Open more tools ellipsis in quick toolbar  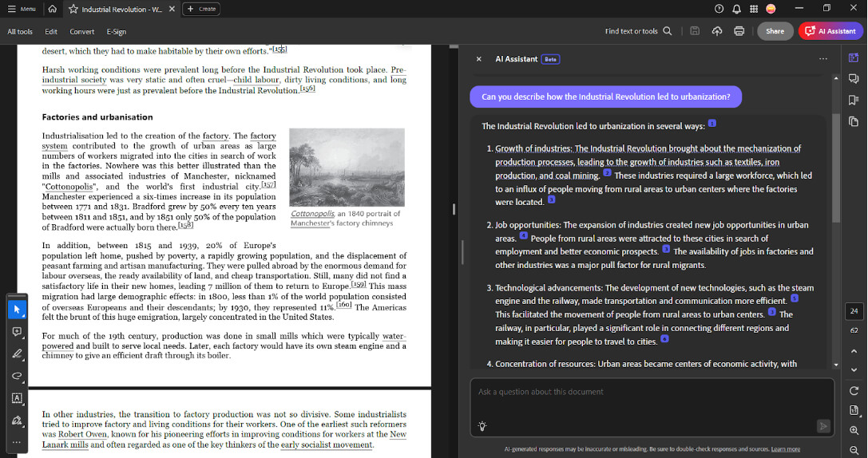[x=17, y=442]
